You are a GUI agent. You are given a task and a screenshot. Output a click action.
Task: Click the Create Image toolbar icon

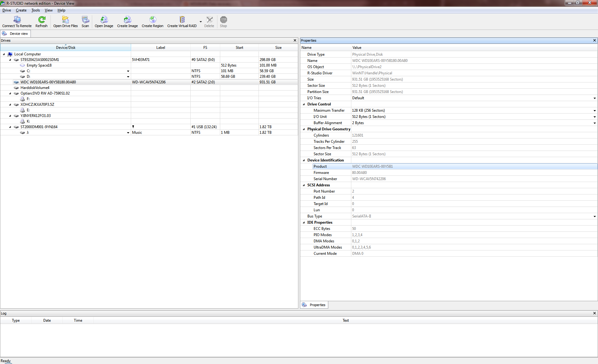[x=127, y=20]
